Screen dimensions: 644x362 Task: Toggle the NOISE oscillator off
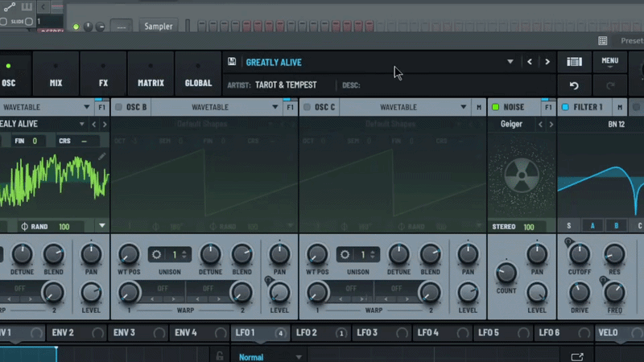click(x=496, y=107)
